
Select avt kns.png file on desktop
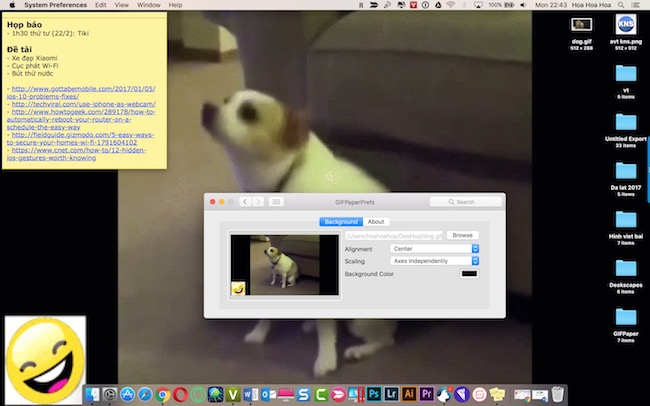pos(626,24)
